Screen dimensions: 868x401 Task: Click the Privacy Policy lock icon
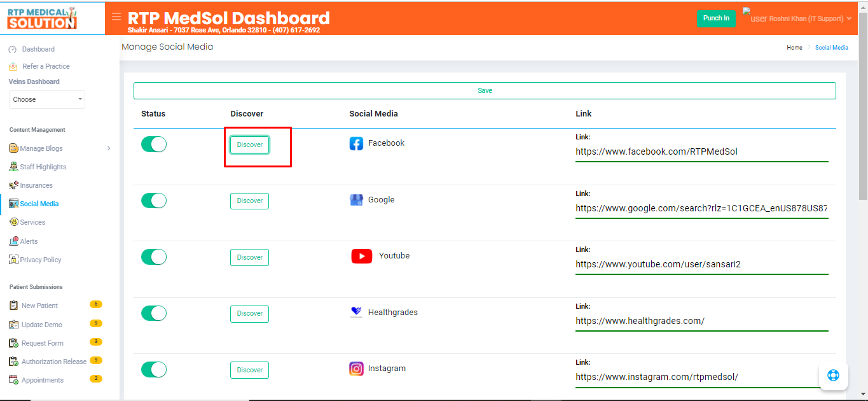[x=14, y=260]
